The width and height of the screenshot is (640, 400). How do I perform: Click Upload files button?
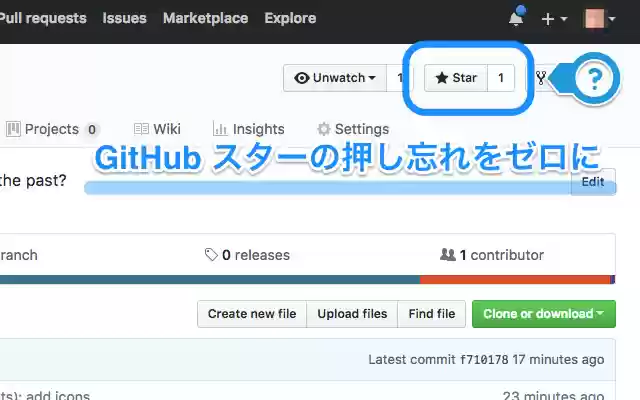click(x=352, y=314)
